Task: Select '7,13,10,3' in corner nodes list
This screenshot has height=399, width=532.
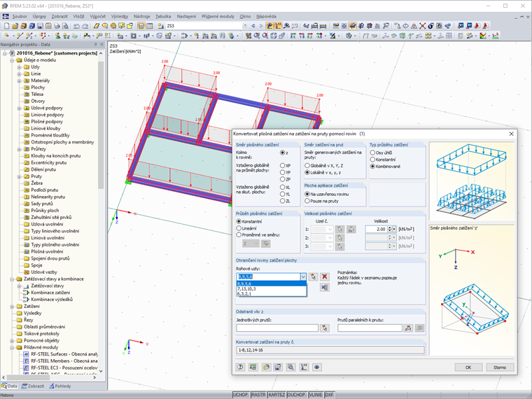Action: pos(271,288)
